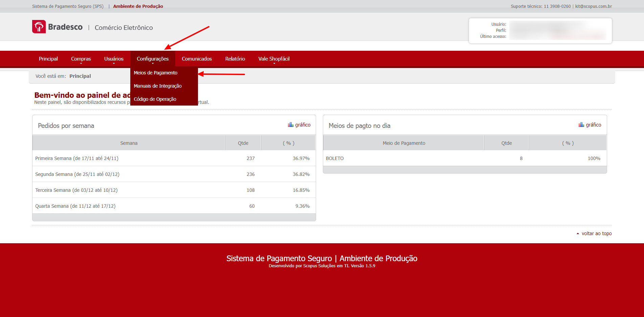Click percentage 9.36%

[x=303, y=206]
